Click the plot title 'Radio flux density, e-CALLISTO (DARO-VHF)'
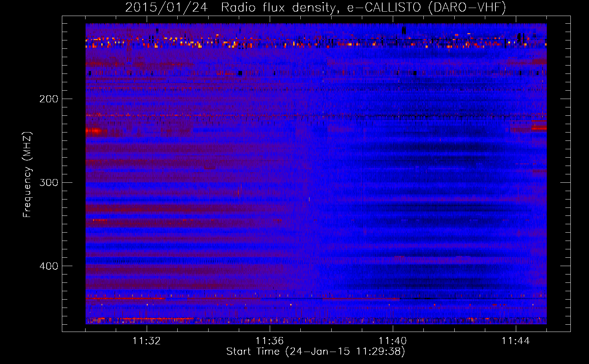Viewport: 589px width, 364px height. [363, 7]
